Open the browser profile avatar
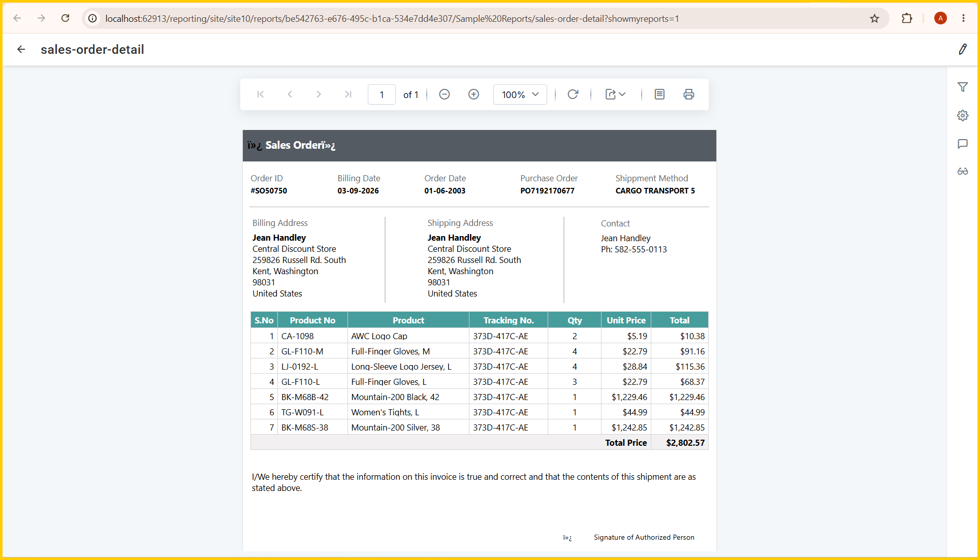Image resolution: width=980 pixels, height=560 pixels. 940,18
